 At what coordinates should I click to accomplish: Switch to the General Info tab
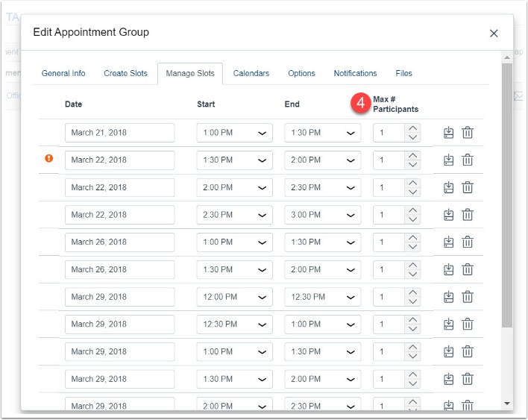(63, 73)
